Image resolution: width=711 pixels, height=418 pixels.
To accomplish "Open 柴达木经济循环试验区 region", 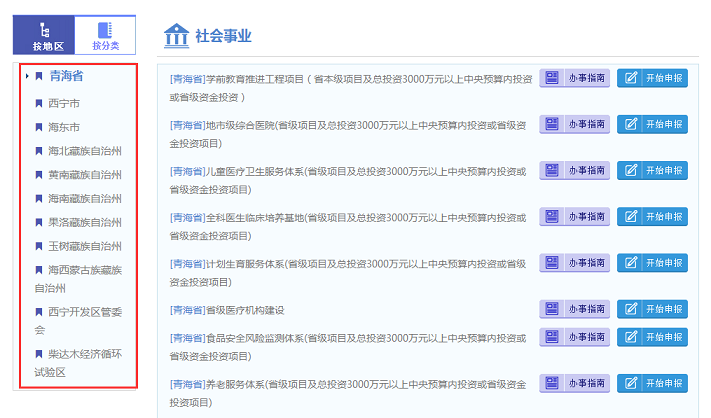I will (x=78, y=363).
